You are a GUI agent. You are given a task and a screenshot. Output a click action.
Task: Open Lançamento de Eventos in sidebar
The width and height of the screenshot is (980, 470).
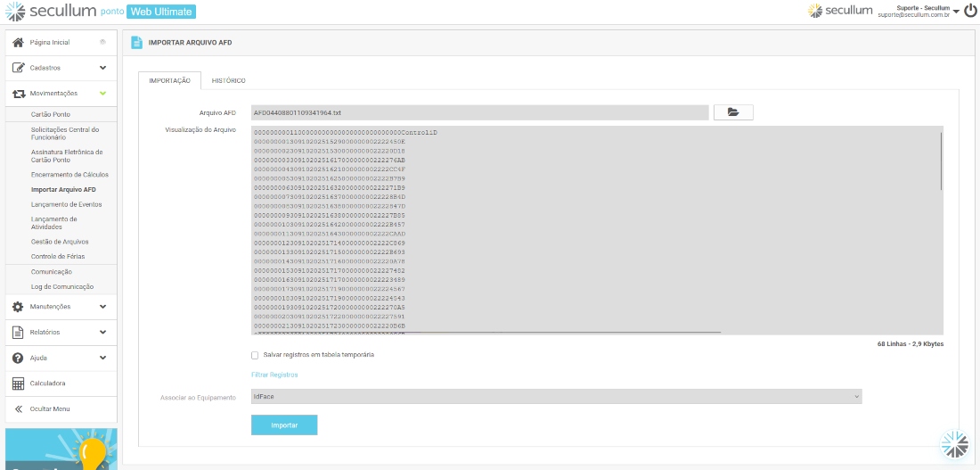[66, 204]
